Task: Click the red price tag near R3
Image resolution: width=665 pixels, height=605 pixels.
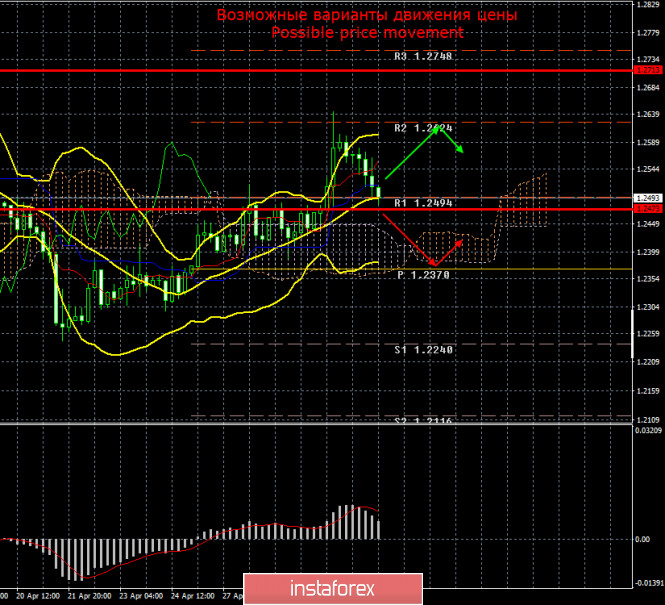Action: click(x=648, y=71)
